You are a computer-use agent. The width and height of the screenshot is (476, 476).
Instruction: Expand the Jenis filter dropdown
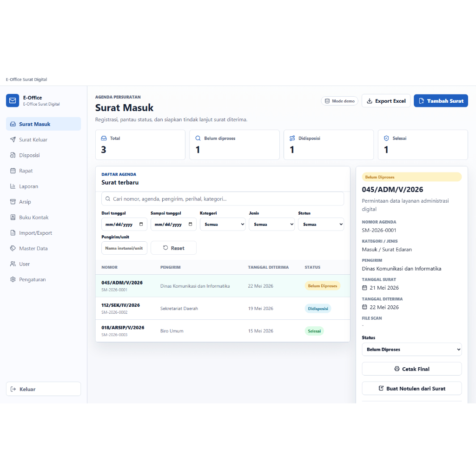tap(271, 225)
